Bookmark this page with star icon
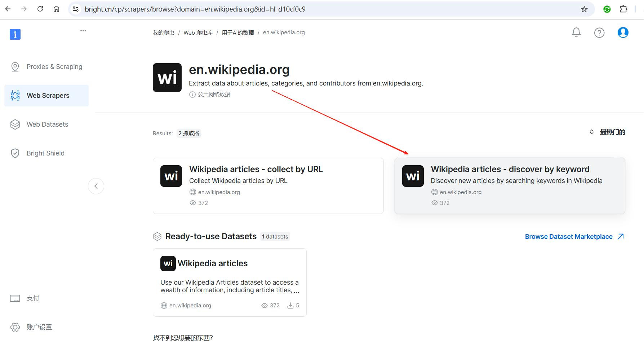Image resolution: width=644 pixels, height=342 pixels. tap(584, 9)
